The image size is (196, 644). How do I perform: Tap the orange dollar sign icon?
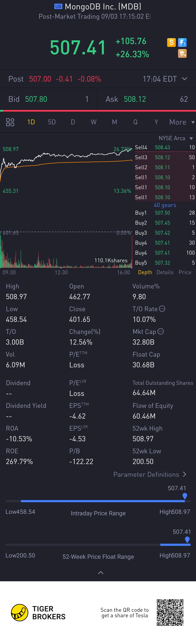pyautogui.click(x=171, y=43)
